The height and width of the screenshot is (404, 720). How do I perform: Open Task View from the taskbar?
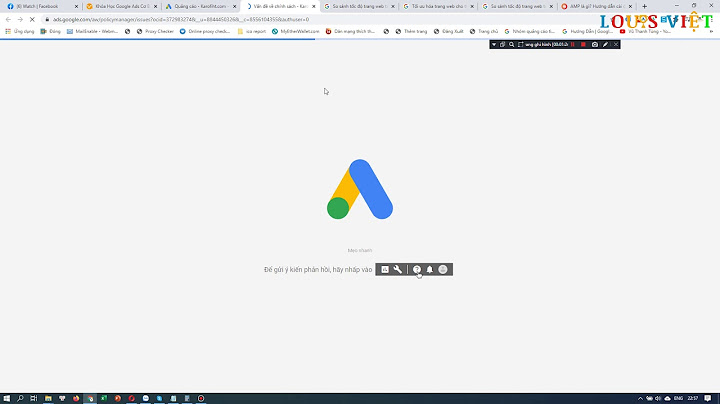pyautogui.click(x=34, y=398)
